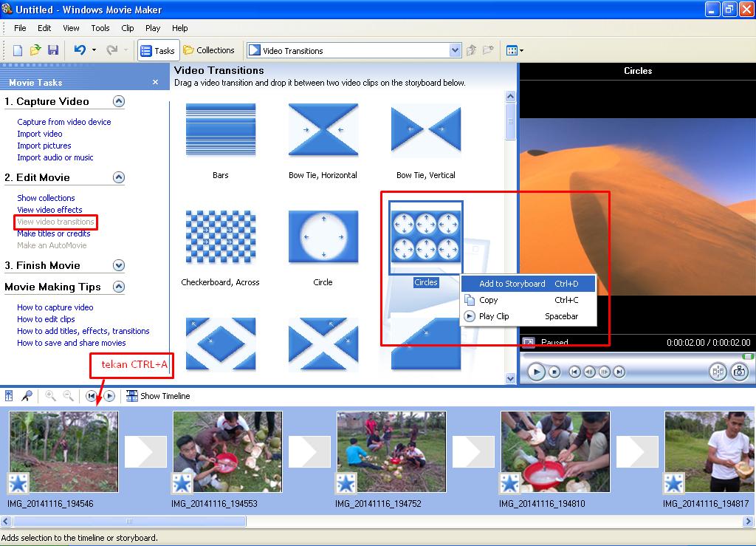756x546 pixels.
Task: Click the preview Forward button
Action: (x=619, y=372)
